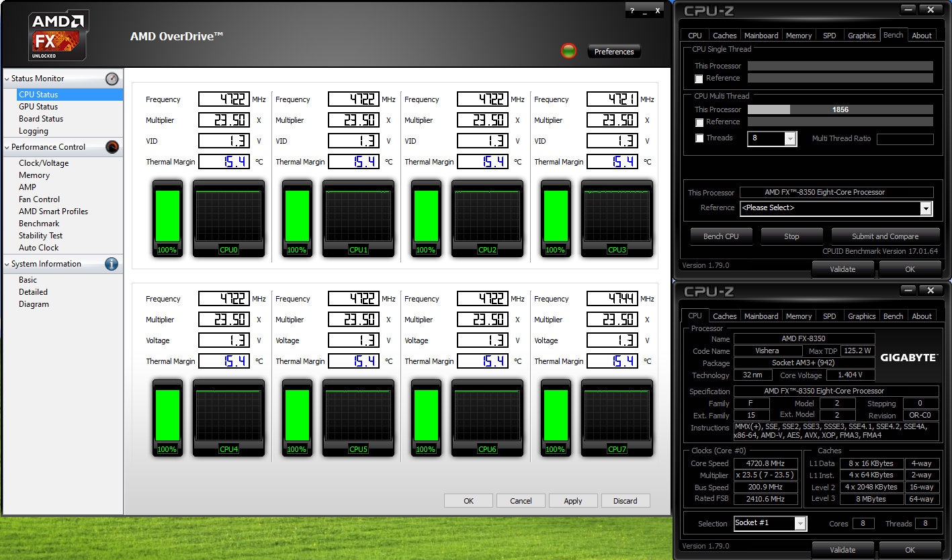Open the Socket #1 selection dropdown
952x560 pixels.
pos(799,523)
